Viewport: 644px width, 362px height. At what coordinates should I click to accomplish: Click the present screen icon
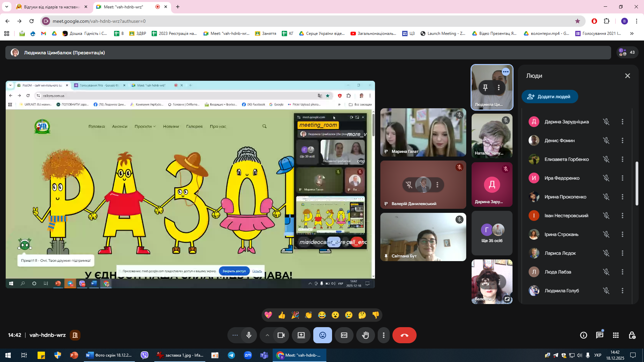(x=301, y=335)
